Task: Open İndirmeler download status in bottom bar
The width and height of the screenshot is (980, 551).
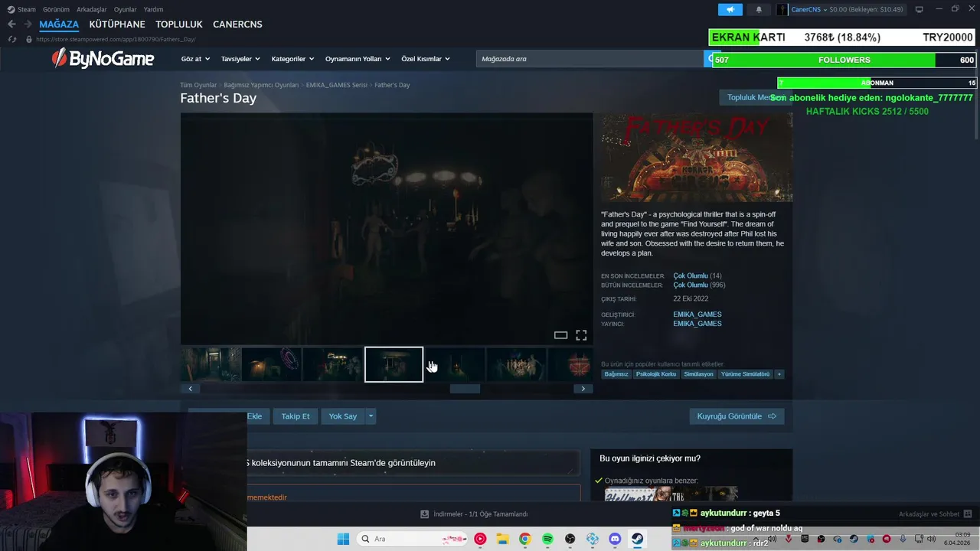Action: pyautogui.click(x=475, y=514)
